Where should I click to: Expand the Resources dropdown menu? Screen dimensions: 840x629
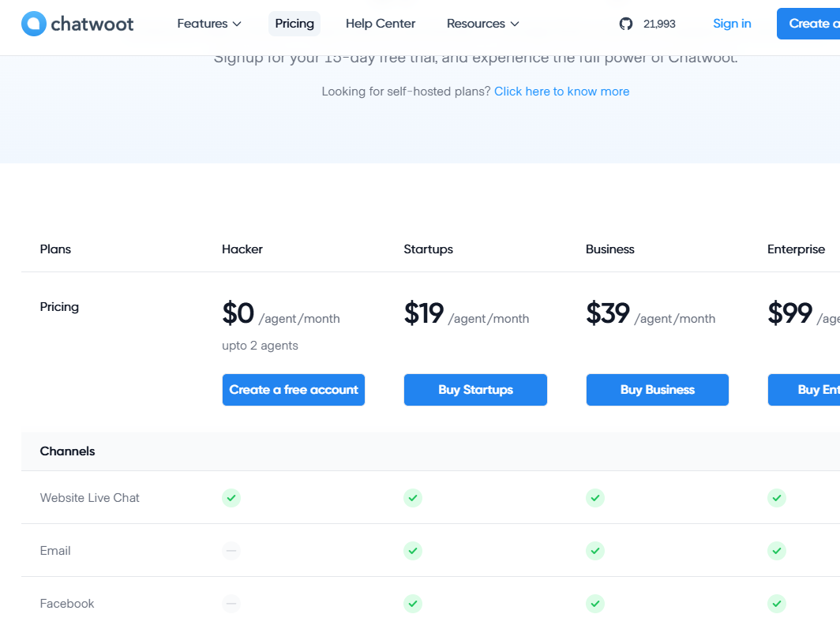pos(482,24)
